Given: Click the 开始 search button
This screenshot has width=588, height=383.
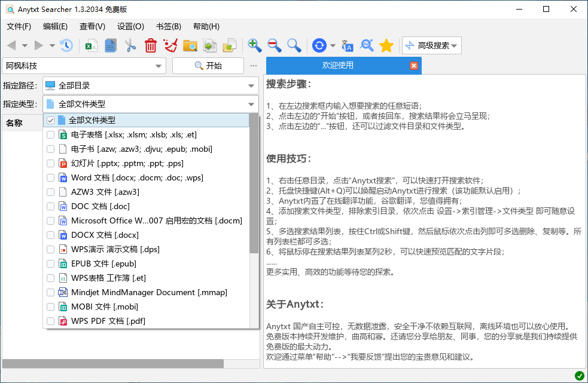Looking at the screenshot, I should [208, 66].
